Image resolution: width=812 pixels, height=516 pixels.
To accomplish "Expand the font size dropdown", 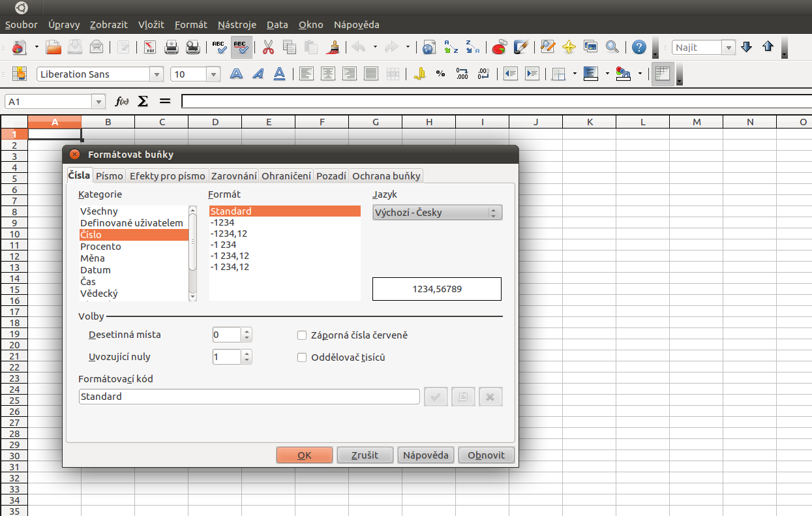I will pos(213,74).
